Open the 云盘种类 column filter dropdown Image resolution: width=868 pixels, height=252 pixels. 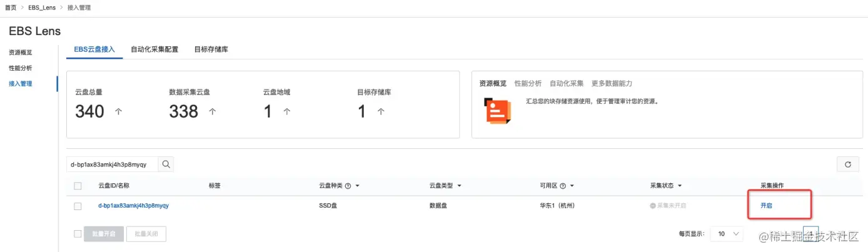(357, 186)
